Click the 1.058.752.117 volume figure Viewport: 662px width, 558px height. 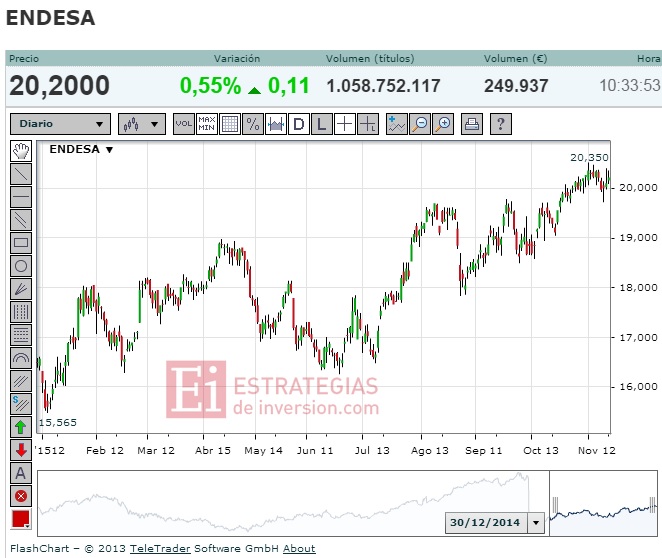point(383,86)
